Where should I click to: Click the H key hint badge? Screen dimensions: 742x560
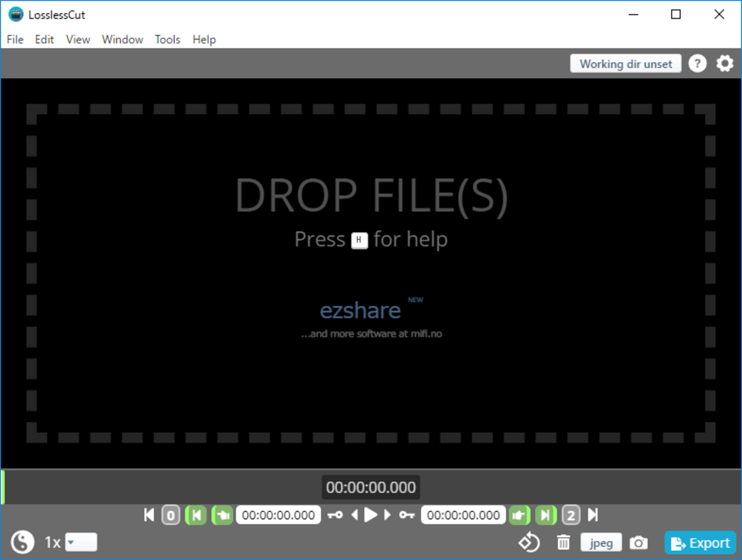(359, 240)
